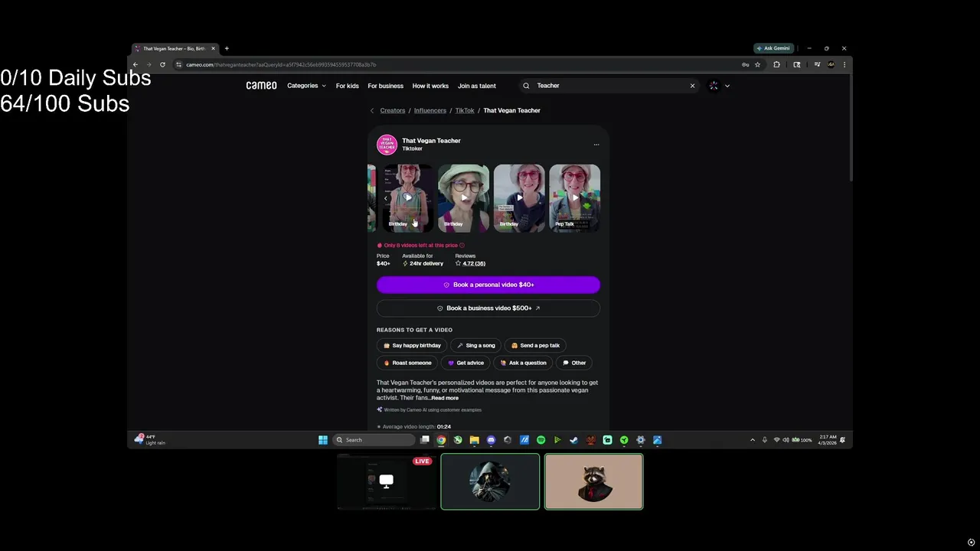
Task: Go to How it works
Action: point(430,86)
